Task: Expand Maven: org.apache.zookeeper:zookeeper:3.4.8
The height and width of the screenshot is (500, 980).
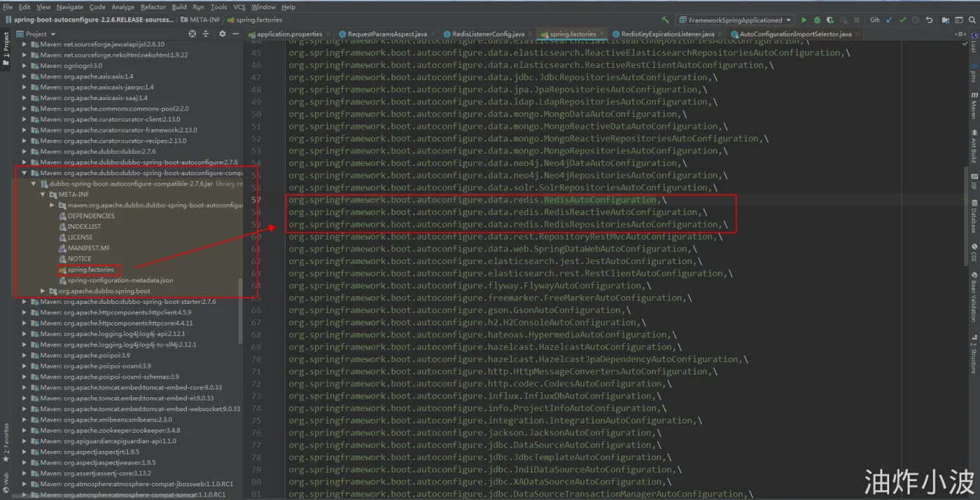Action: 25,430
